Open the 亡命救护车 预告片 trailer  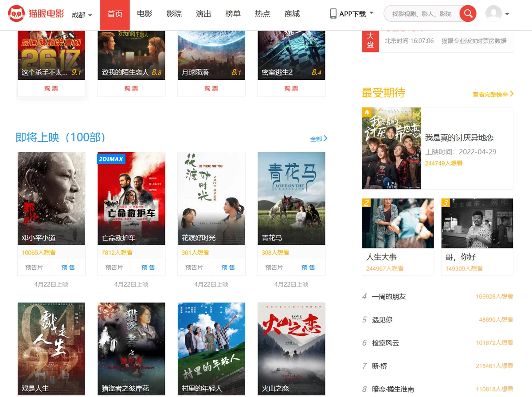(114, 267)
